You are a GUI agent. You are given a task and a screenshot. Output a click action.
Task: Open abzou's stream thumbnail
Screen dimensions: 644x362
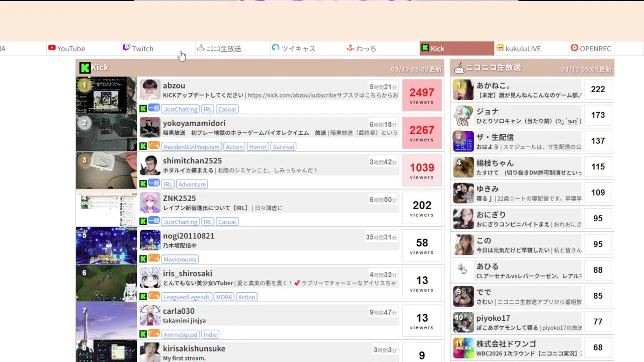[x=106, y=96]
